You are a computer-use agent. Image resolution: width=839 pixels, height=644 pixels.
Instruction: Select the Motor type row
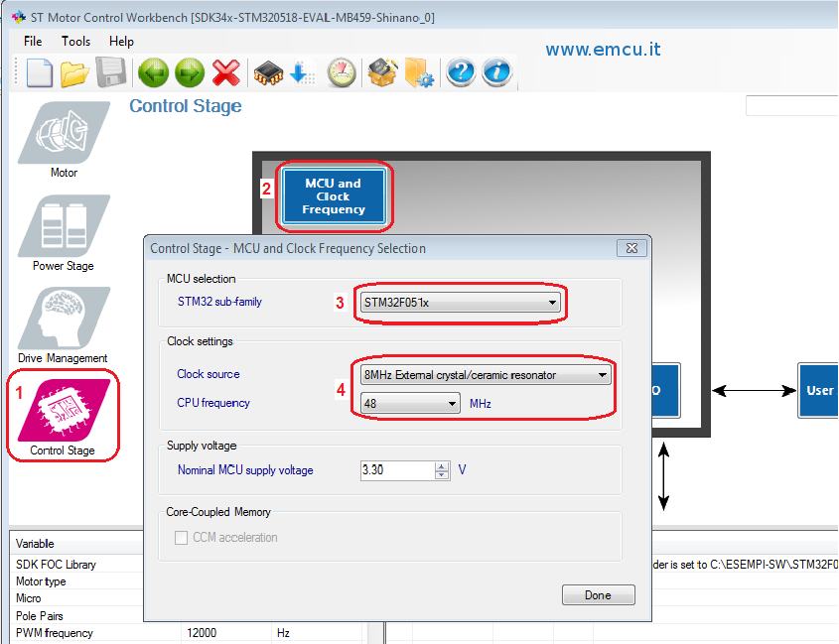coord(77,581)
